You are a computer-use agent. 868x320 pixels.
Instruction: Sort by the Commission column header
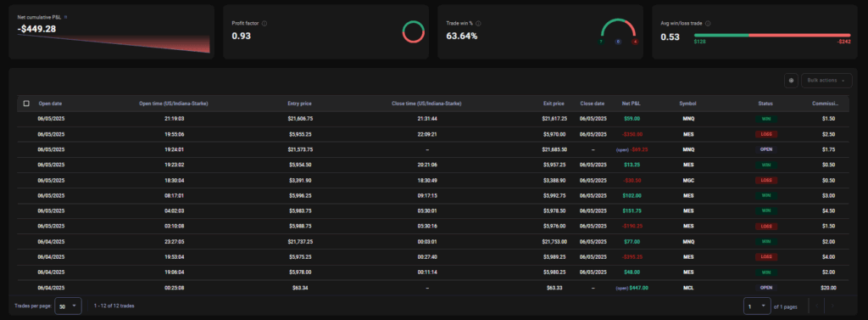click(x=826, y=104)
